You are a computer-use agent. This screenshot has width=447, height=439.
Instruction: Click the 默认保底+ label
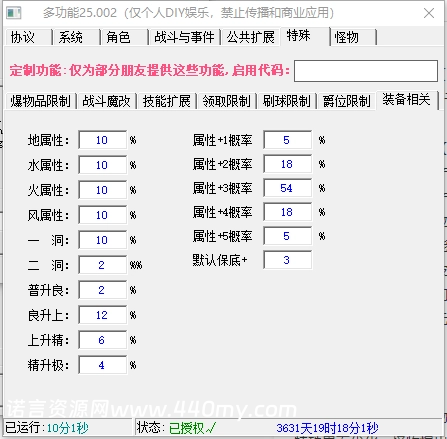[x=220, y=260]
